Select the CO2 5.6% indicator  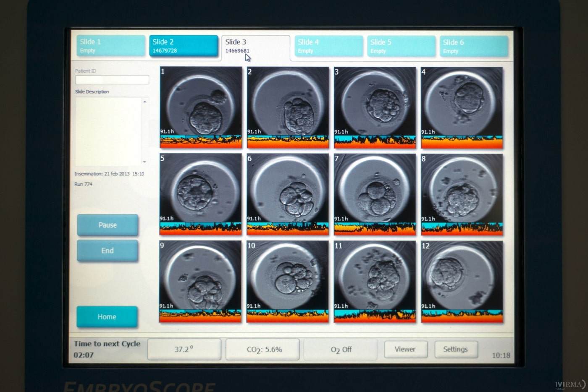(x=262, y=349)
